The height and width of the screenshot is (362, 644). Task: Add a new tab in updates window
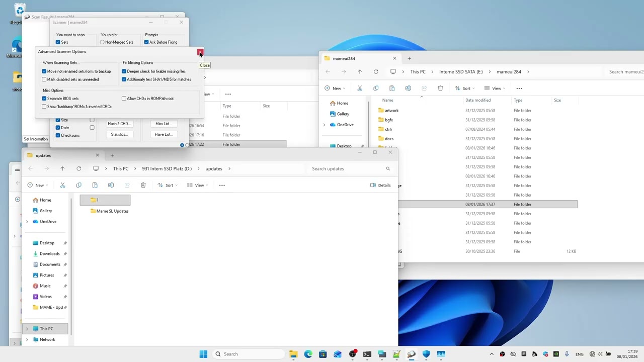coord(112,155)
